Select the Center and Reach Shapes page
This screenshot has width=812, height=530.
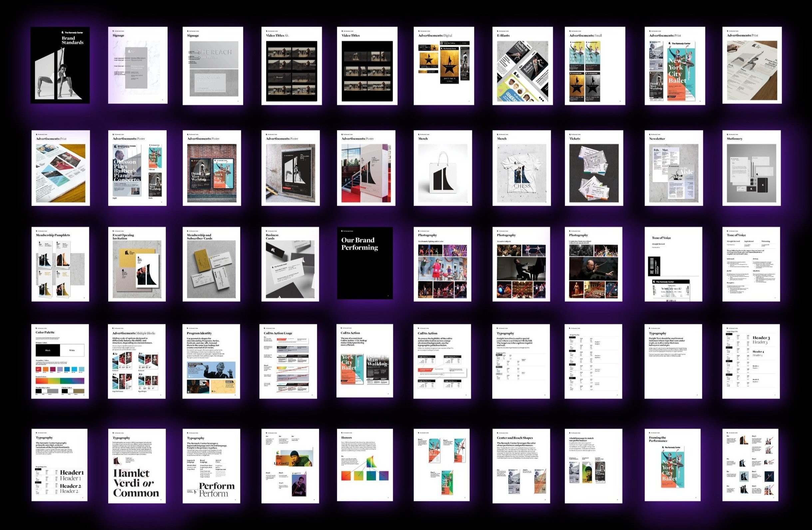click(521, 466)
